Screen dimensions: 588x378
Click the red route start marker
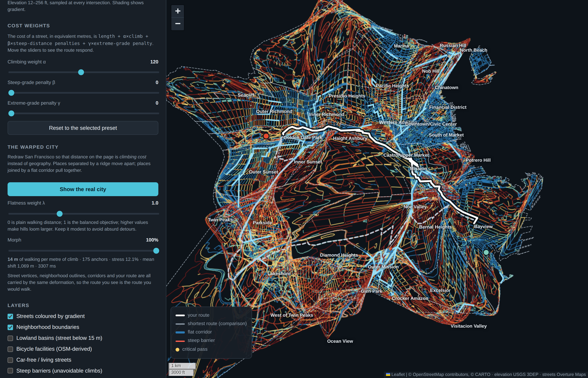pyautogui.click(x=266, y=136)
